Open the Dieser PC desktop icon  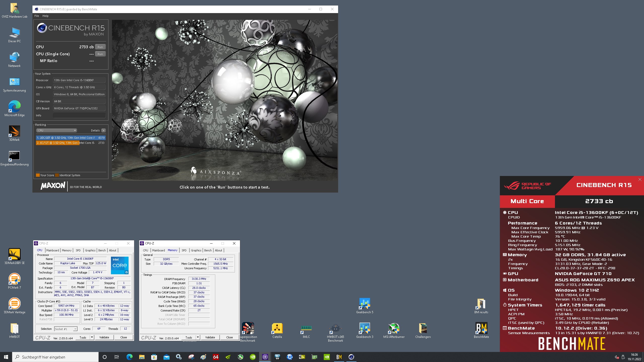coord(14,35)
